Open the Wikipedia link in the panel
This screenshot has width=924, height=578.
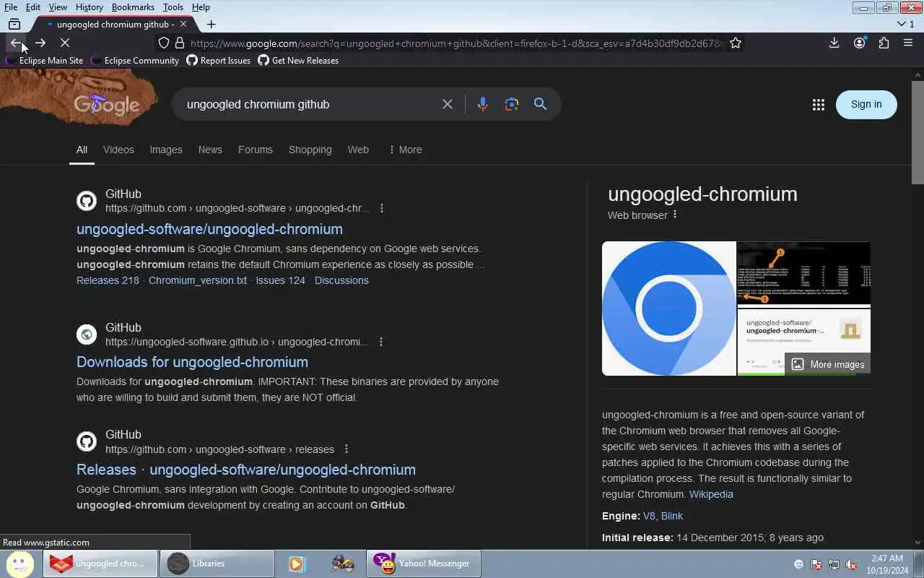[711, 494]
